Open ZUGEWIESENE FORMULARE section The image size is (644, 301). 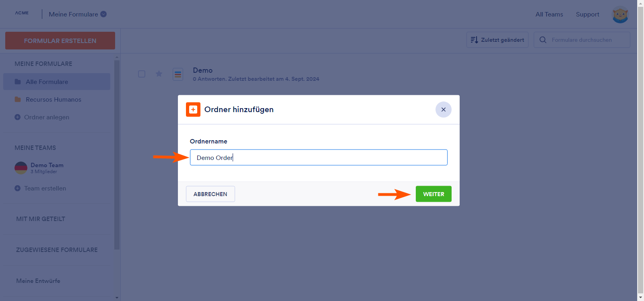pos(57,250)
